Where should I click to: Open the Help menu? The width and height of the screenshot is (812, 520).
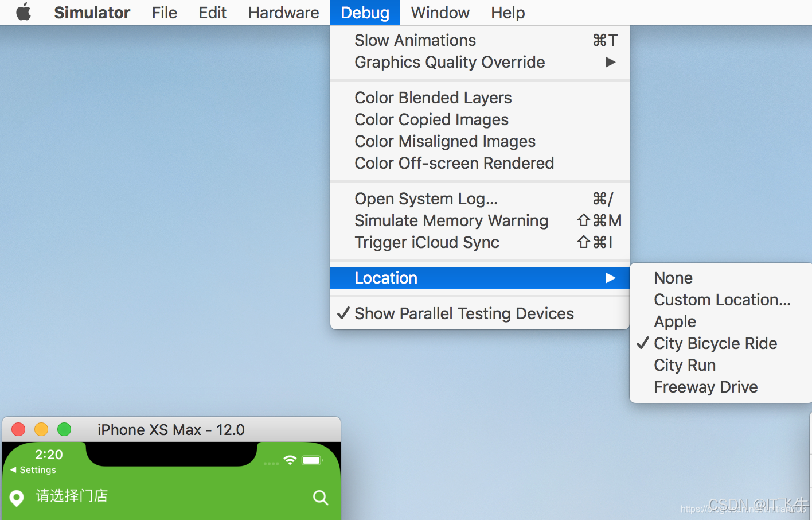click(507, 13)
